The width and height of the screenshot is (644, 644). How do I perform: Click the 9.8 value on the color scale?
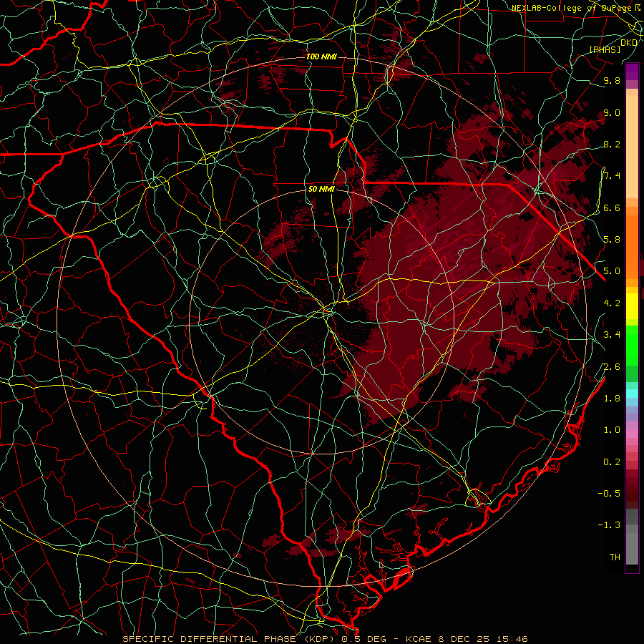click(612, 80)
